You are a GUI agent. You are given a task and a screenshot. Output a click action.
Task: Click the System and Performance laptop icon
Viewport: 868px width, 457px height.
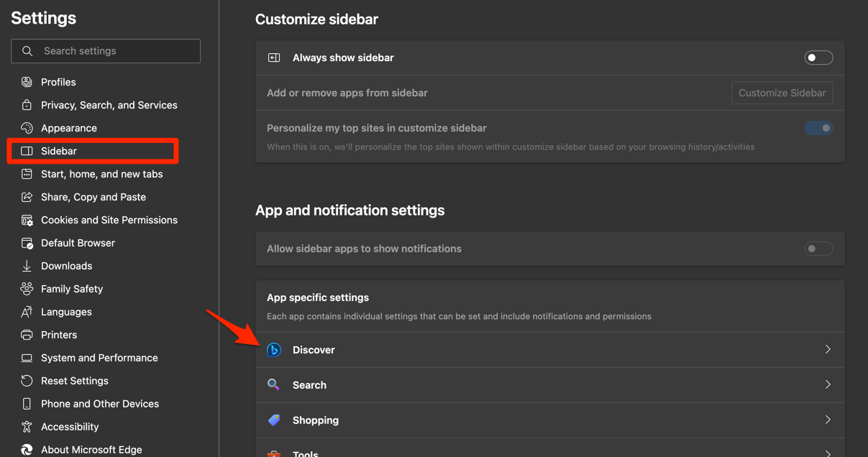tap(27, 358)
